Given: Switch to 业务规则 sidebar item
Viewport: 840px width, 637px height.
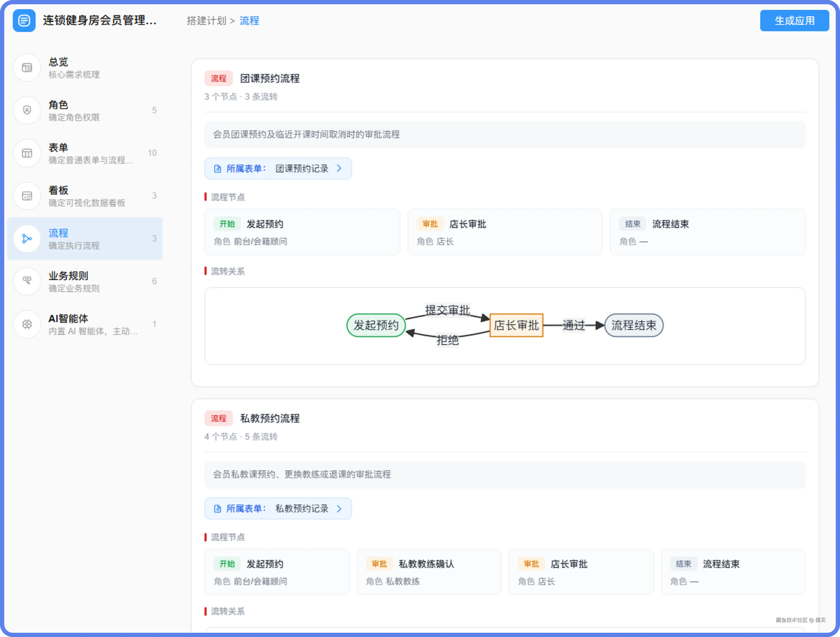Looking at the screenshot, I should pyautogui.click(x=85, y=282).
